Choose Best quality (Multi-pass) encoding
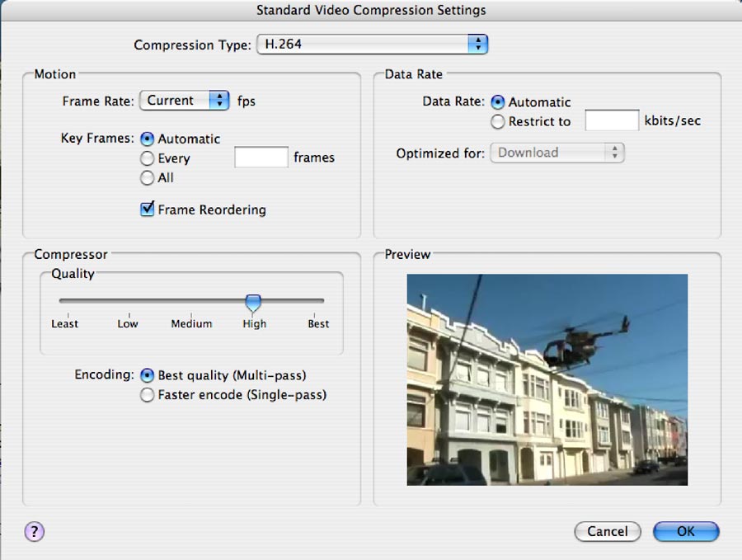This screenshot has width=742, height=560. (148, 375)
